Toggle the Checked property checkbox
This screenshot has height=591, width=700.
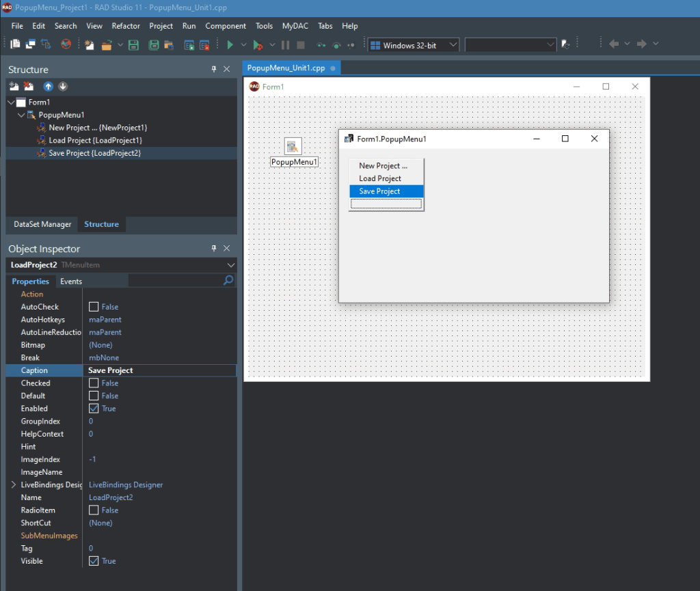point(94,383)
